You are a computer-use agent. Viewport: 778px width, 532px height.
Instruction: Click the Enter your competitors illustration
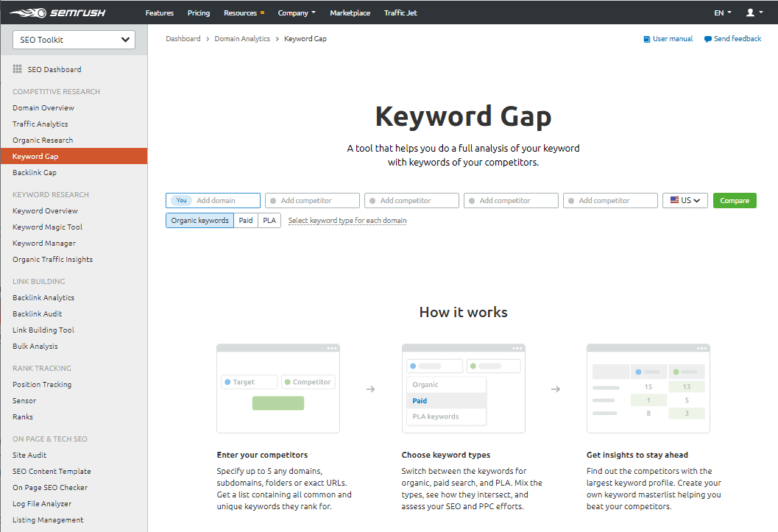pos(278,389)
